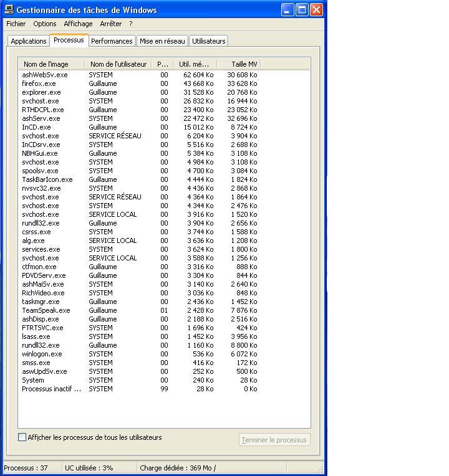449x476 pixels.
Task: Select the services.exe process
Action: 140,249
